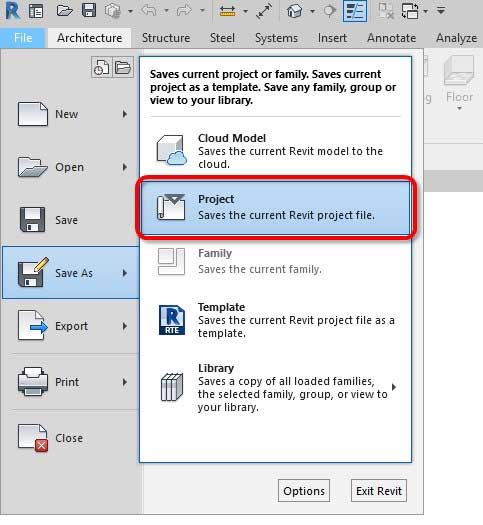
Task: Click the Undo arrow icon
Action: point(149,11)
